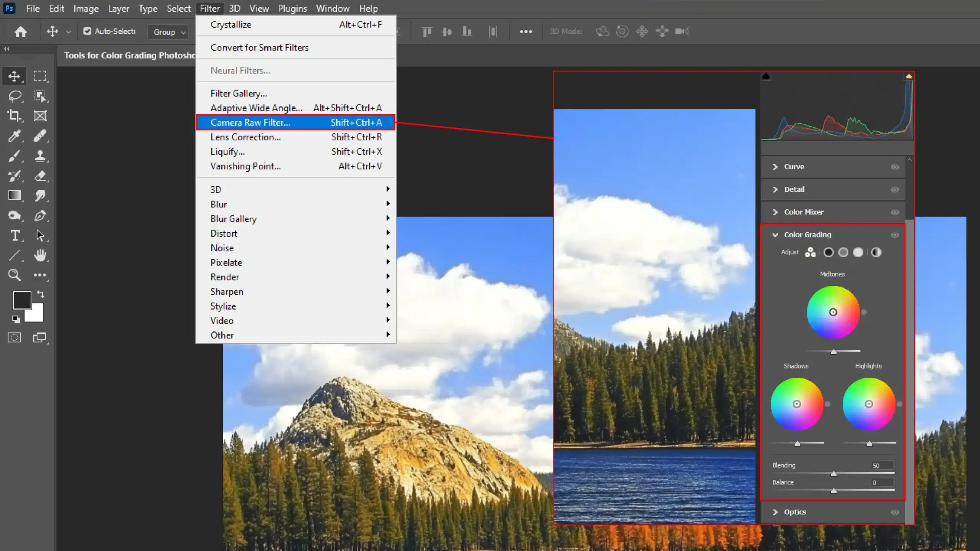Select the Horizontal Type tool
980x551 pixels.
pyautogui.click(x=15, y=235)
